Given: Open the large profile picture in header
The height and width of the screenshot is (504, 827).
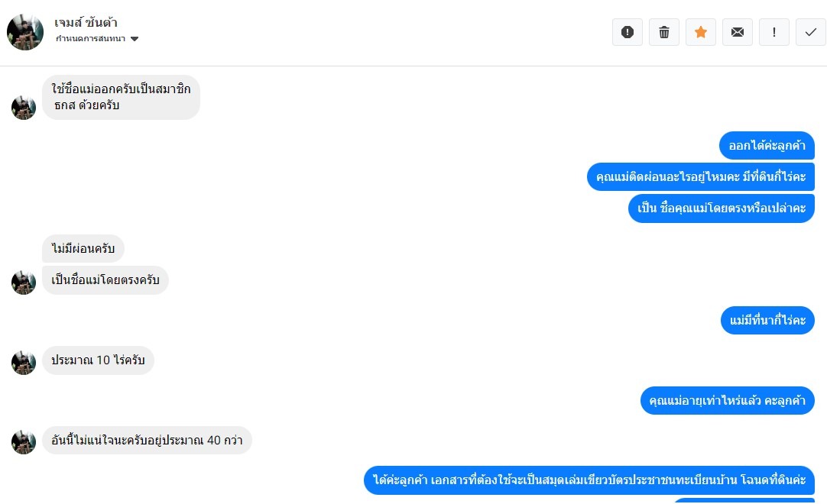Looking at the screenshot, I should [x=24, y=32].
